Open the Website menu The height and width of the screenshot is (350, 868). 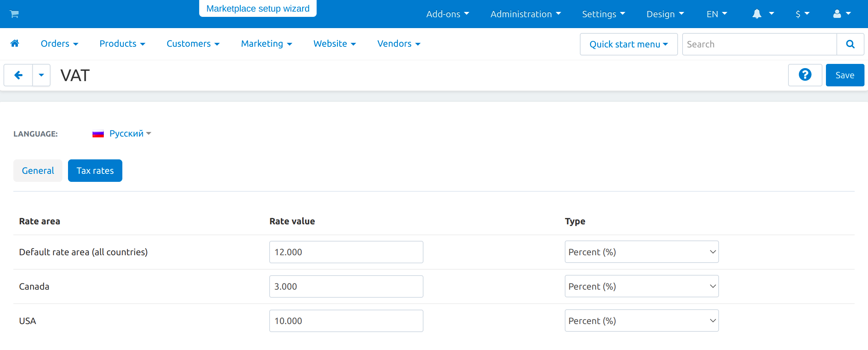point(334,44)
